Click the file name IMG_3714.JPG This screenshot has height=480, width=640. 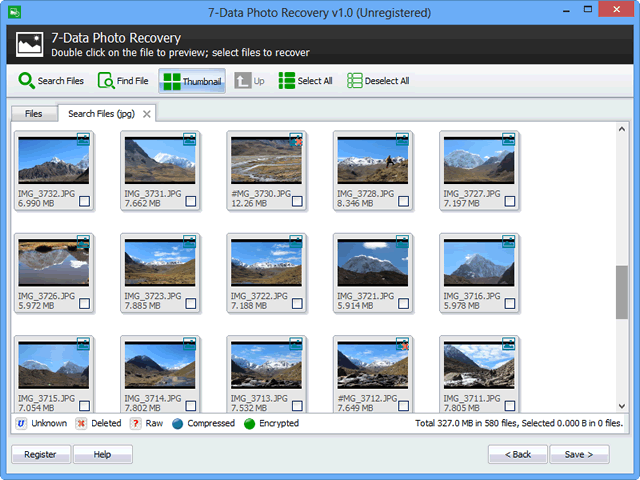click(153, 398)
